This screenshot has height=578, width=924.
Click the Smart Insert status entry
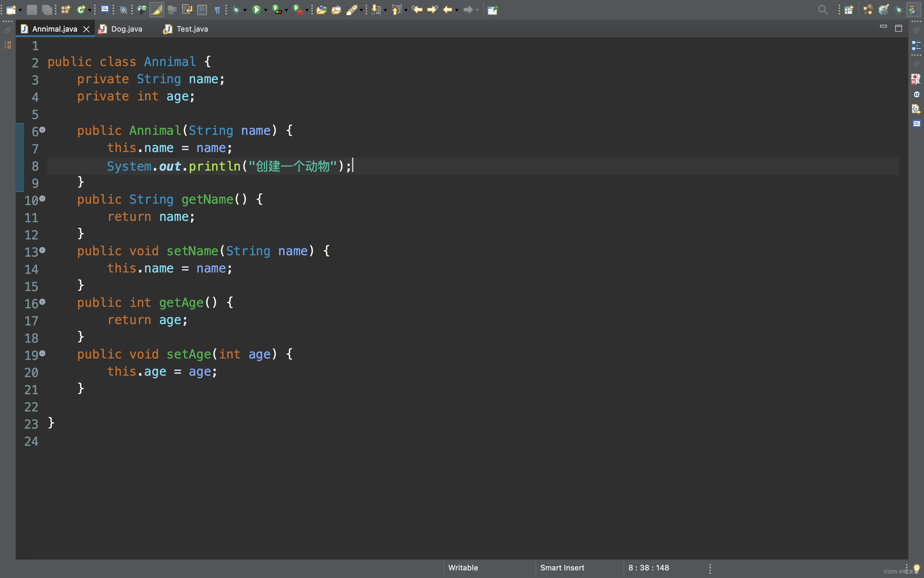tap(562, 568)
